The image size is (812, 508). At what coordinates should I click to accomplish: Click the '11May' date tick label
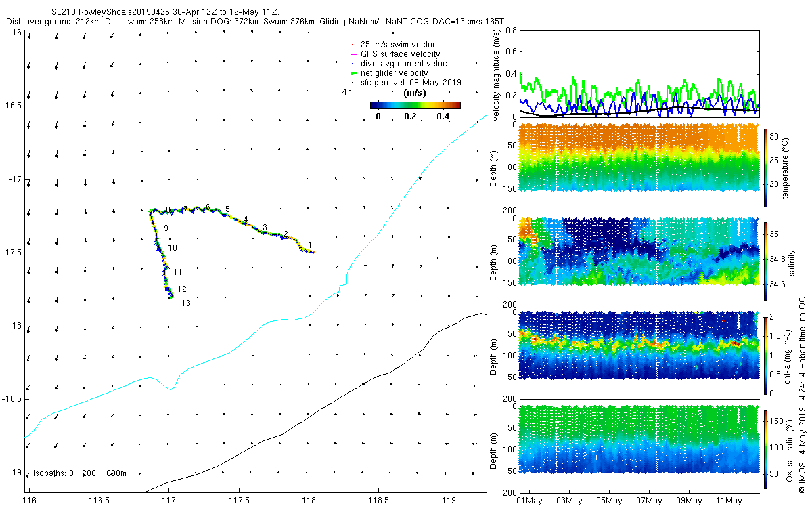729,500
